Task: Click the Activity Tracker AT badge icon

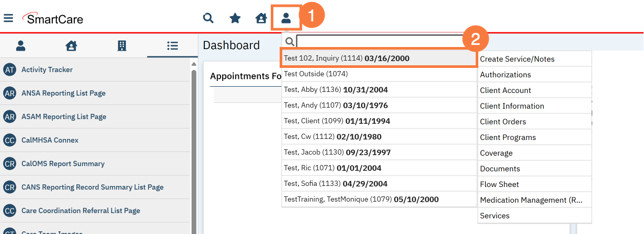Action: [x=9, y=69]
